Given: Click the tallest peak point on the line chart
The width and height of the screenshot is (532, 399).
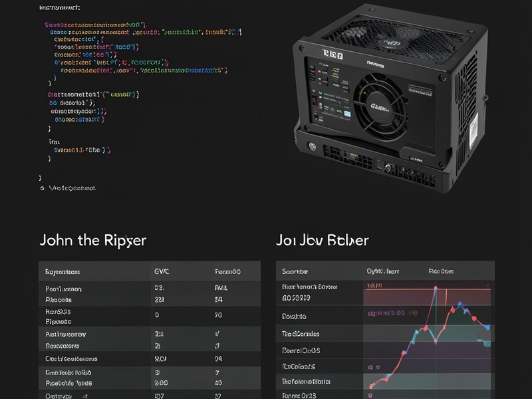Looking at the screenshot, I should pyautogui.click(x=436, y=288).
